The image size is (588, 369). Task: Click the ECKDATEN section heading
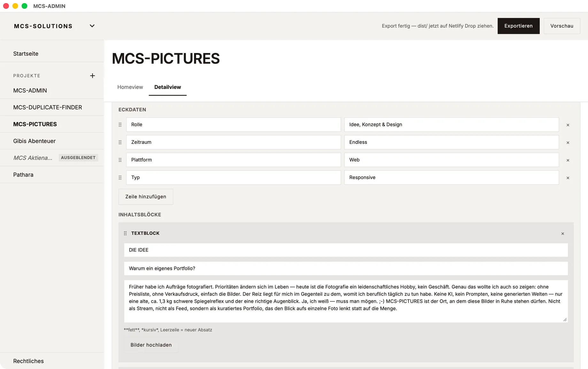coord(132,110)
